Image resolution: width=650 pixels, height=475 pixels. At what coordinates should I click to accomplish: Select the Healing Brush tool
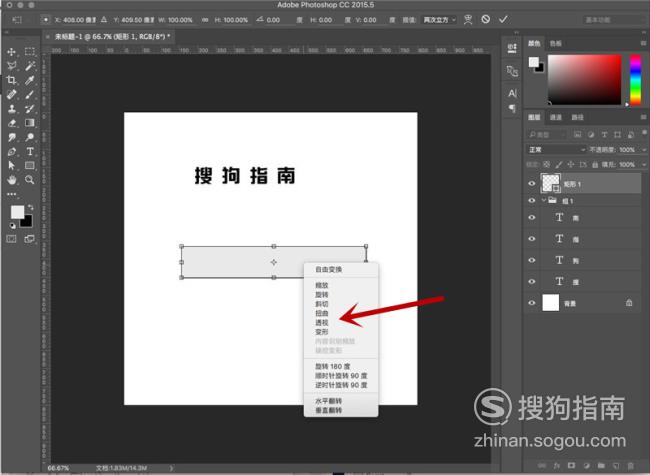tap(12, 95)
